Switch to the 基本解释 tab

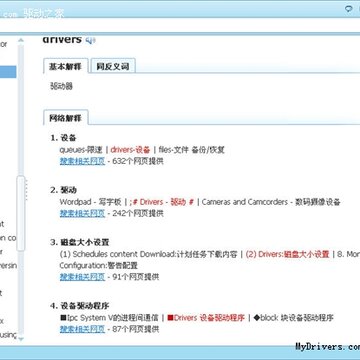point(66,66)
